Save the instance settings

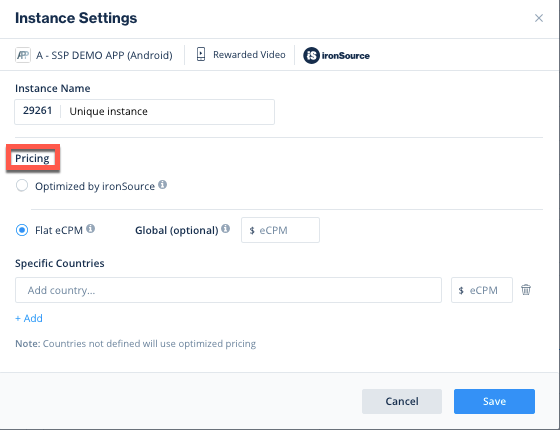494,401
